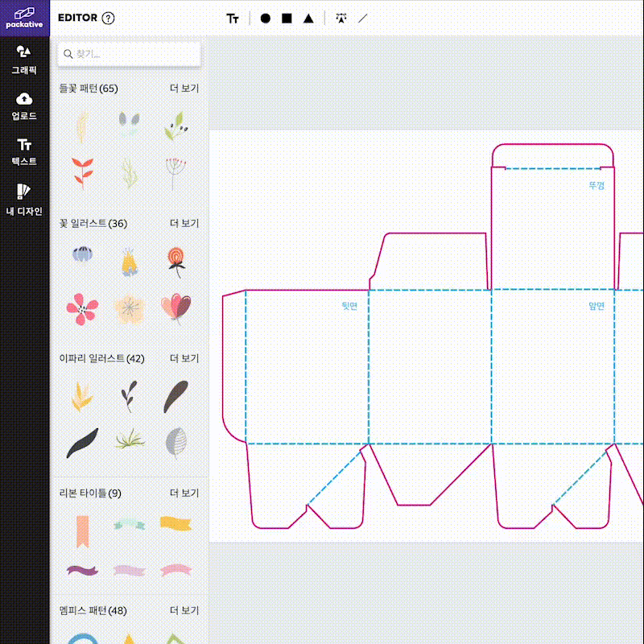
Task: Click the 찾기 search field
Action: [129, 54]
